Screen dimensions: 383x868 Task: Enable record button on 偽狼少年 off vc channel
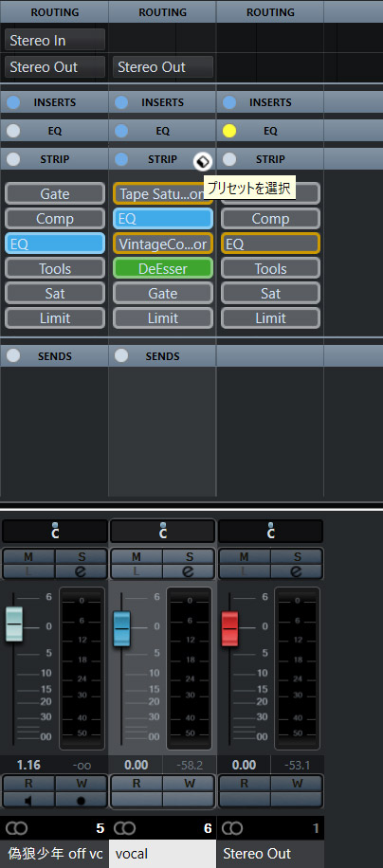pyautogui.click(x=81, y=800)
